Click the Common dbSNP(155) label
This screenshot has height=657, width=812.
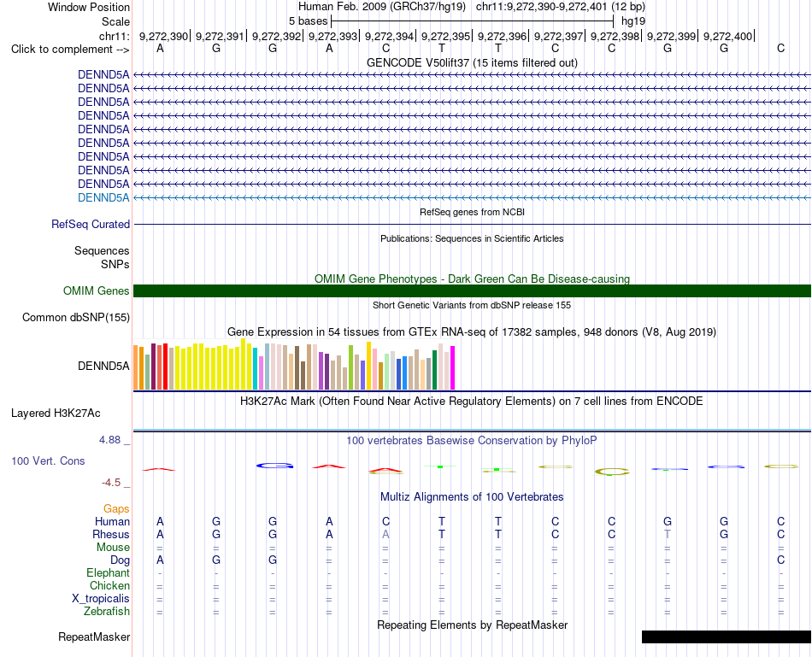click(75, 317)
